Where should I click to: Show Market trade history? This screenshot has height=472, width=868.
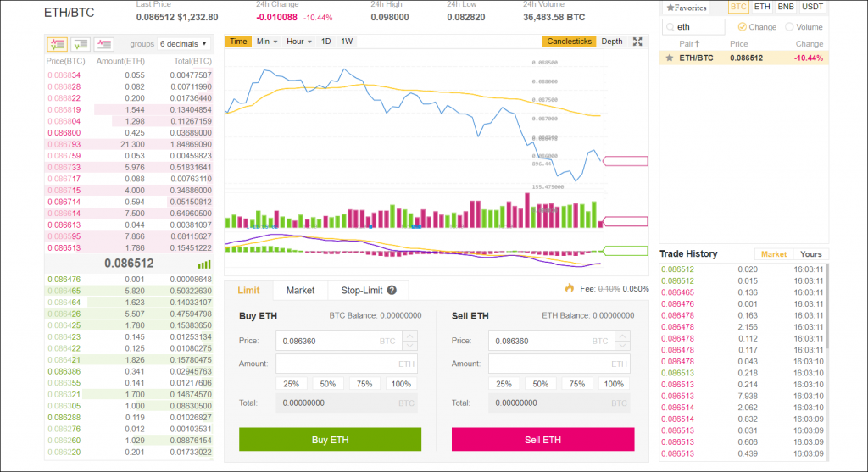[x=773, y=254]
